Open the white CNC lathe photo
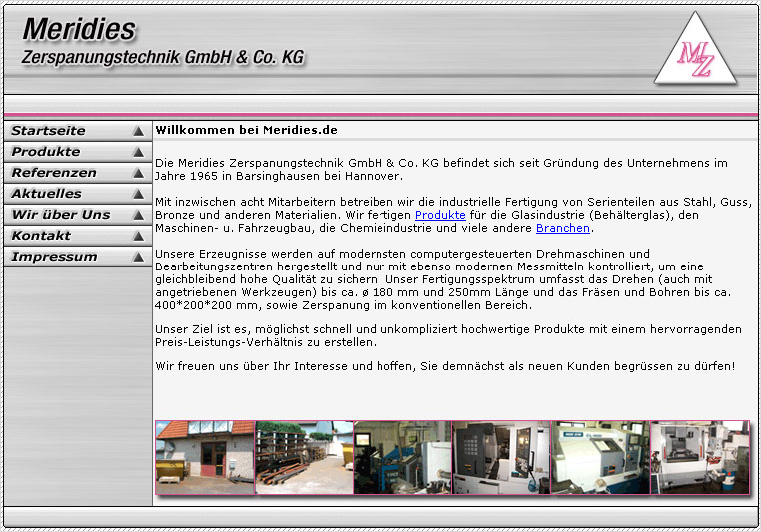761x532 pixels. [x=601, y=458]
